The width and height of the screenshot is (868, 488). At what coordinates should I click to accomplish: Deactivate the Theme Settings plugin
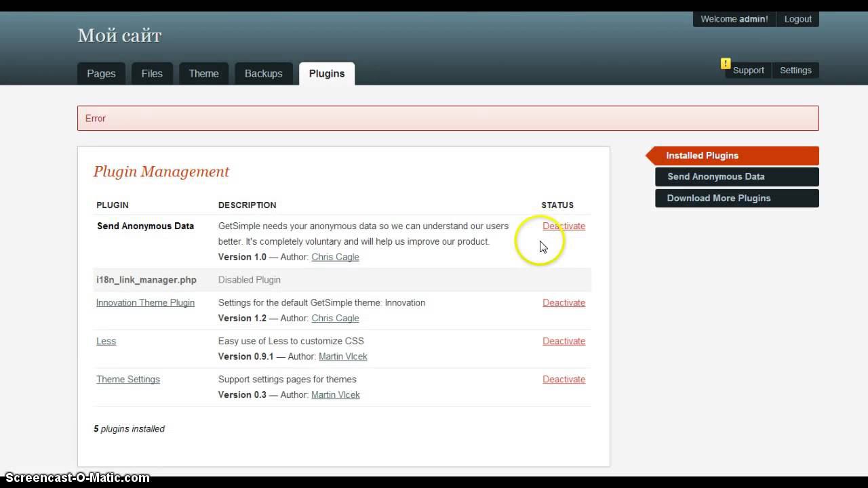(564, 380)
